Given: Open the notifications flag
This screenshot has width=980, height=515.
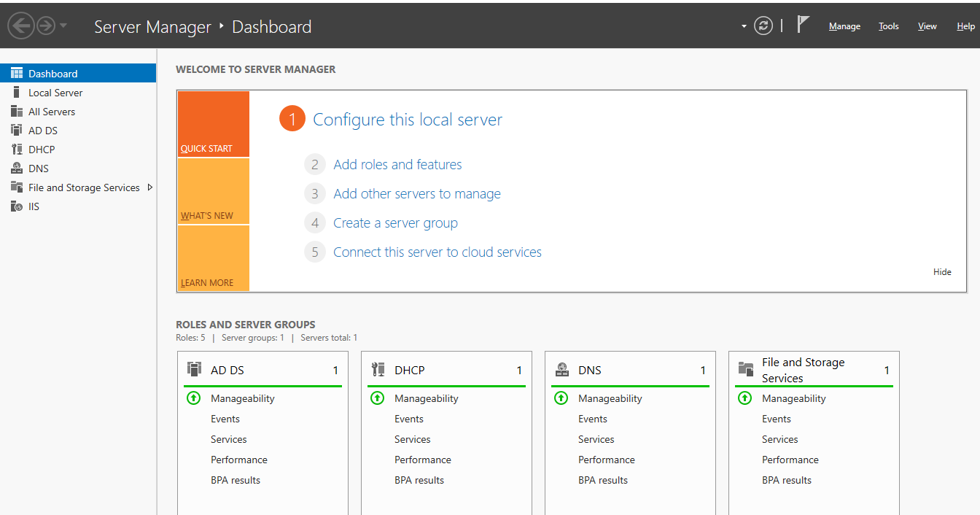Looking at the screenshot, I should (x=803, y=25).
